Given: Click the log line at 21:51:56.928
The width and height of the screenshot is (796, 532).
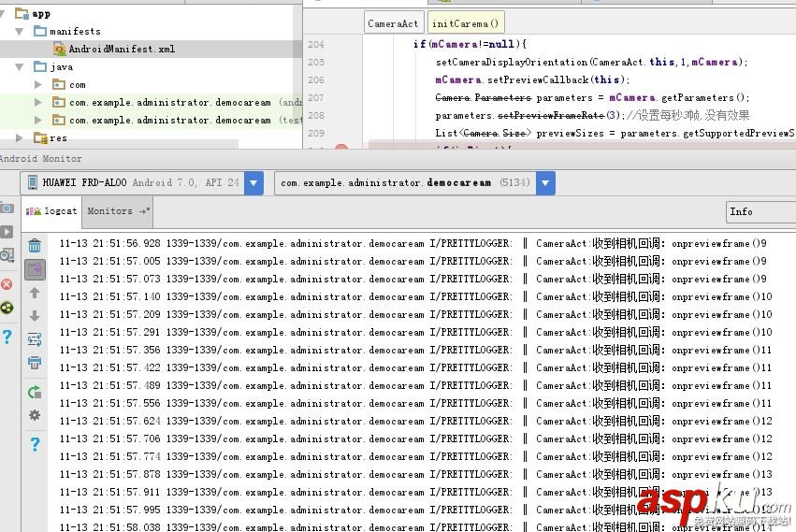Looking at the screenshot, I should point(413,244).
